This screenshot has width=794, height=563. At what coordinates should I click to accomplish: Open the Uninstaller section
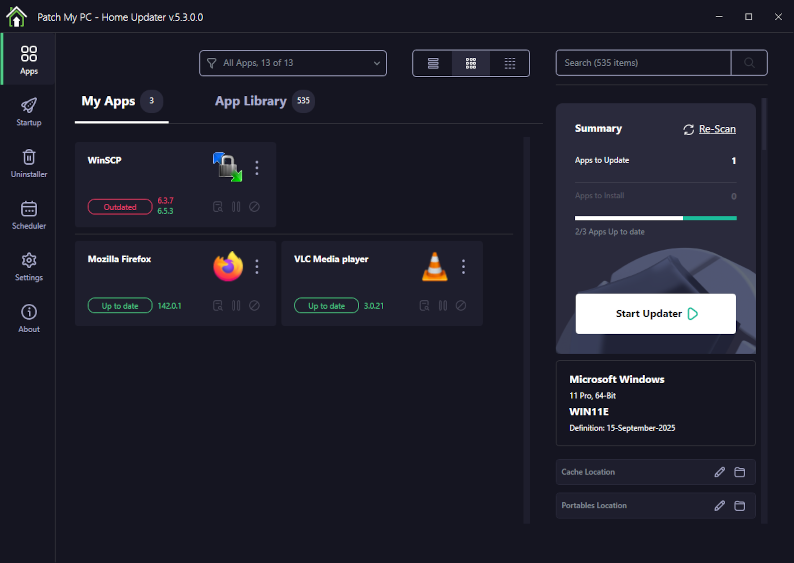point(29,163)
